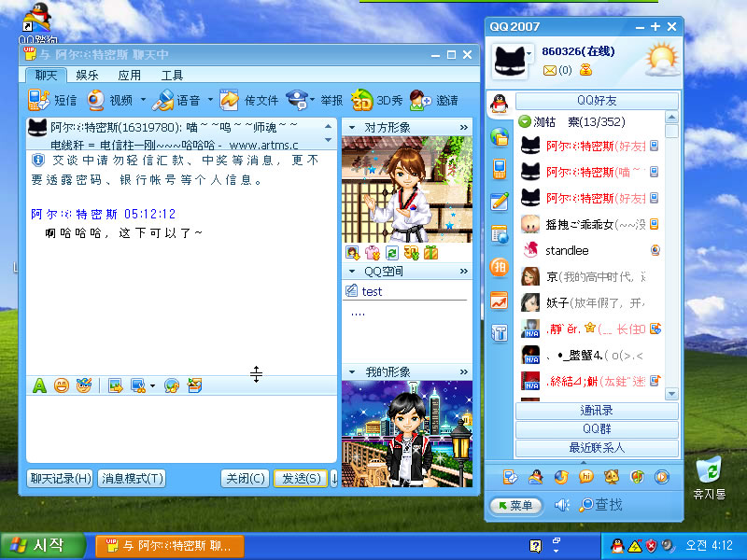
Task: Open the 菜单 menu button
Action: pyautogui.click(x=516, y=505)
